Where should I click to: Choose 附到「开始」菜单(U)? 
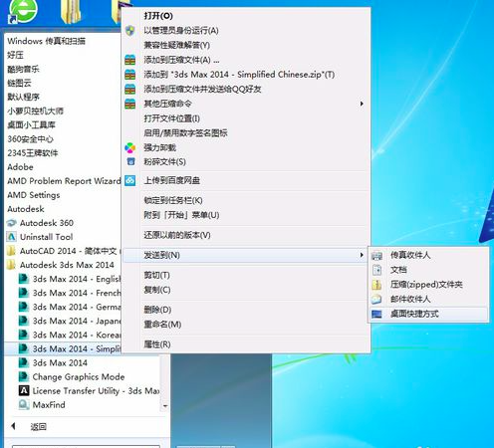pos(181,215)
